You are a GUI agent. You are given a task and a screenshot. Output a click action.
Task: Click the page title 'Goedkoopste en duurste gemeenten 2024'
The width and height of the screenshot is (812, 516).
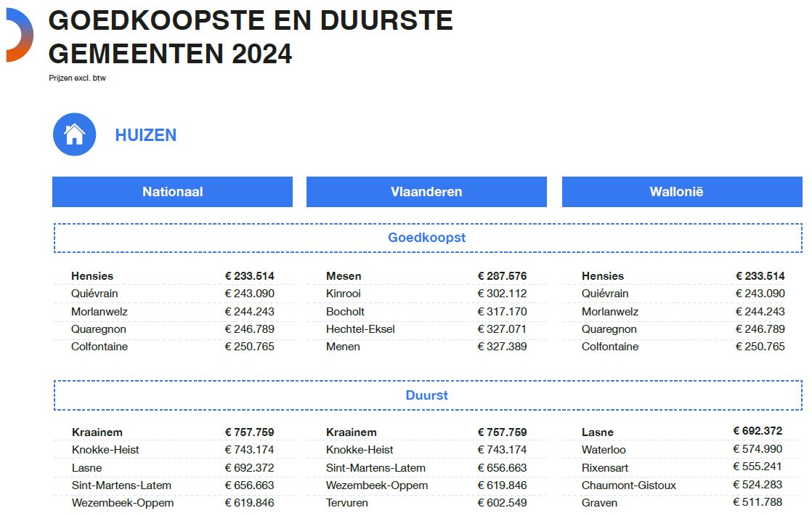click(x=251, y=37)
